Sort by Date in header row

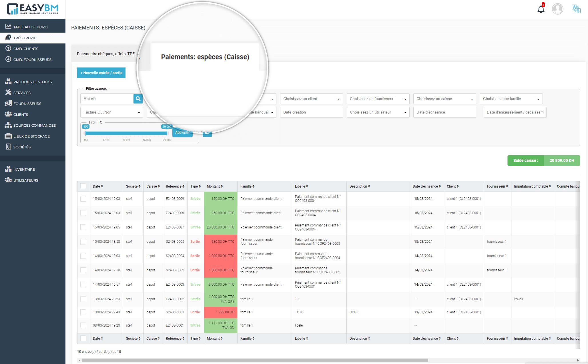pyautogui.click(x=98, y=186)
